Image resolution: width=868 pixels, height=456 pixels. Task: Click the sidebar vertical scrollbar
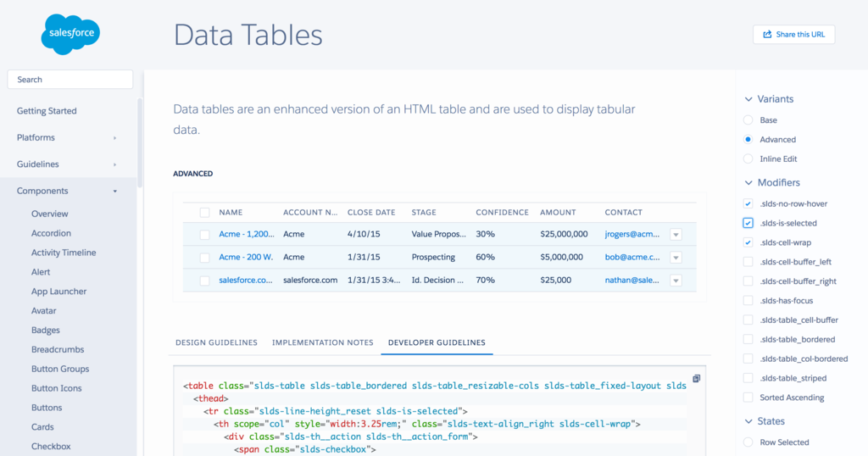click(140, 142)
